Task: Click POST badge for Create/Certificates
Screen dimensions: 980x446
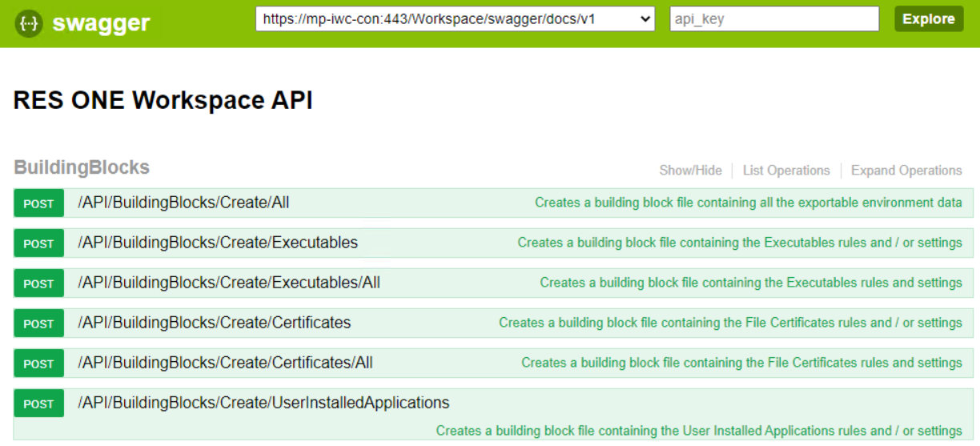Action: click(x=38, y=323)
